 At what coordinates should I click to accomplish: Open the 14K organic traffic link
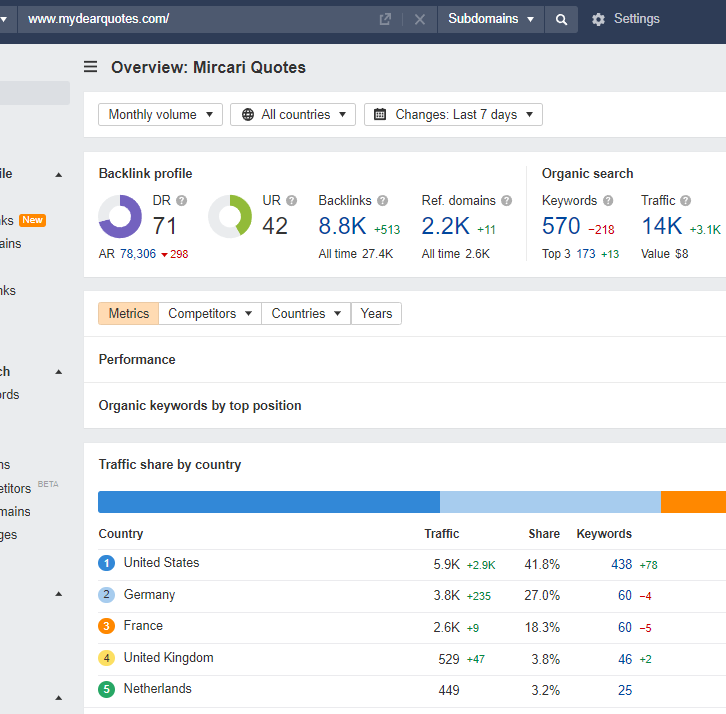[x=662, y=226]
